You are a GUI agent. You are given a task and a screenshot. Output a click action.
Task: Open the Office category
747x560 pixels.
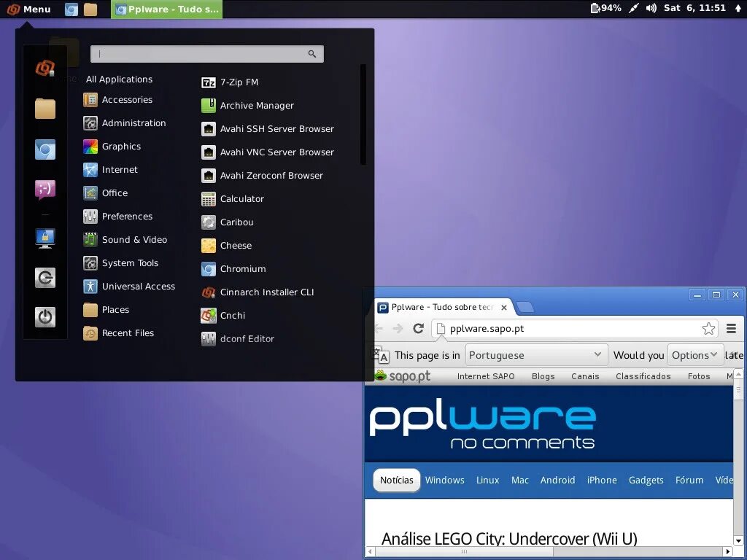coord(105,192)
